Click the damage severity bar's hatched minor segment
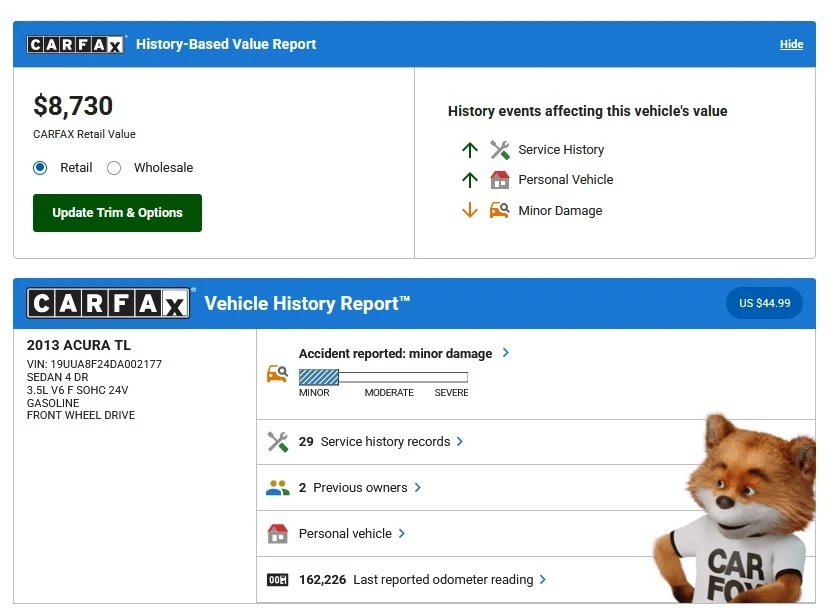Viewport: 836px width, 616px height. click(319, 378)
